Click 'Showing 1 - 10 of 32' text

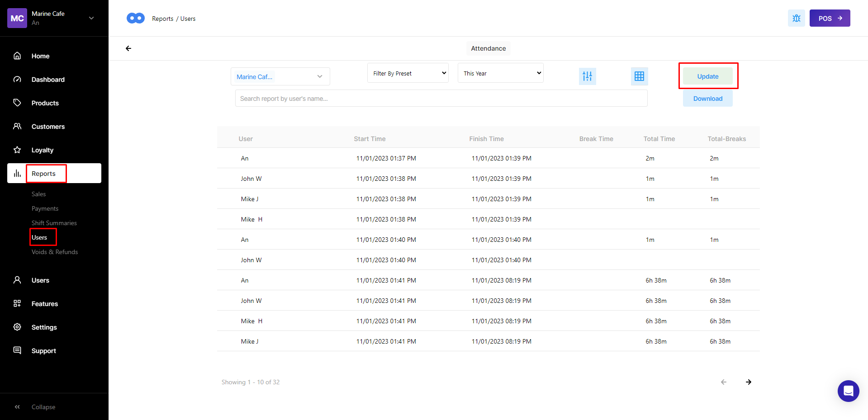pyautogui.click(x=251, y=382)
